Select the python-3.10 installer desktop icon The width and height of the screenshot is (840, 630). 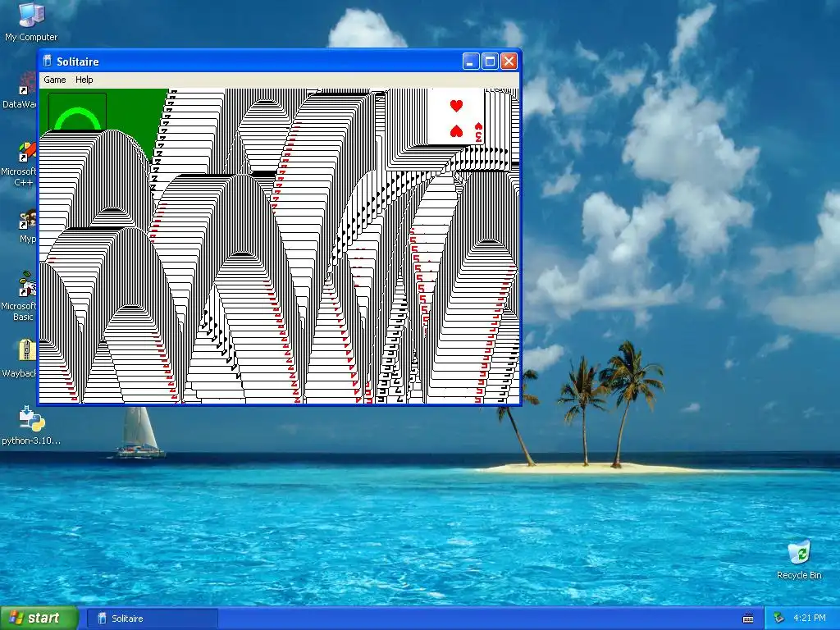(31, 426)
